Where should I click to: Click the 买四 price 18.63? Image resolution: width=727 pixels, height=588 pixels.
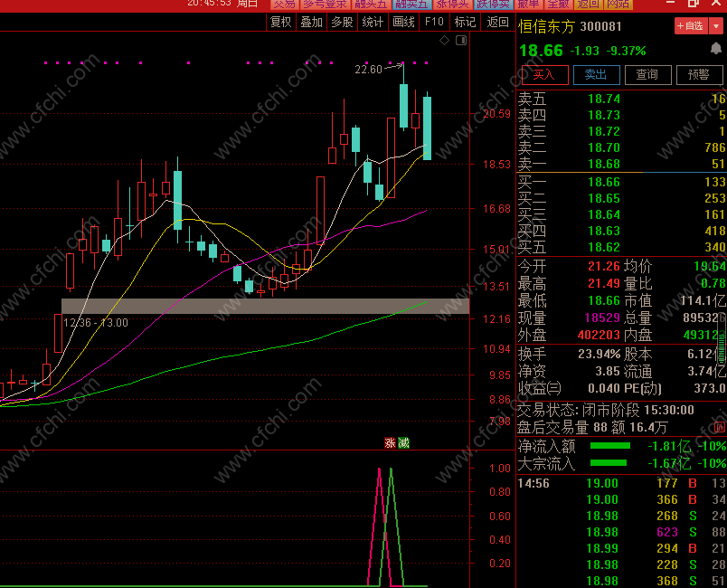(604, 231)
